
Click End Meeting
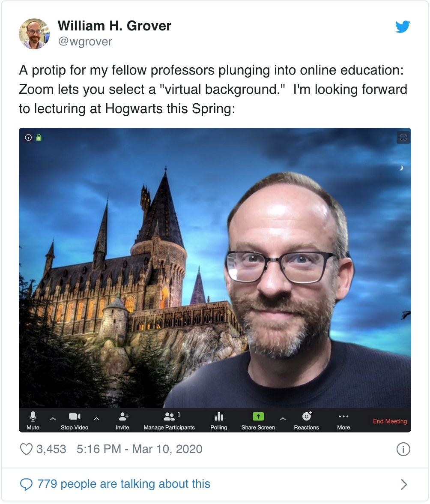coord(390,421)
